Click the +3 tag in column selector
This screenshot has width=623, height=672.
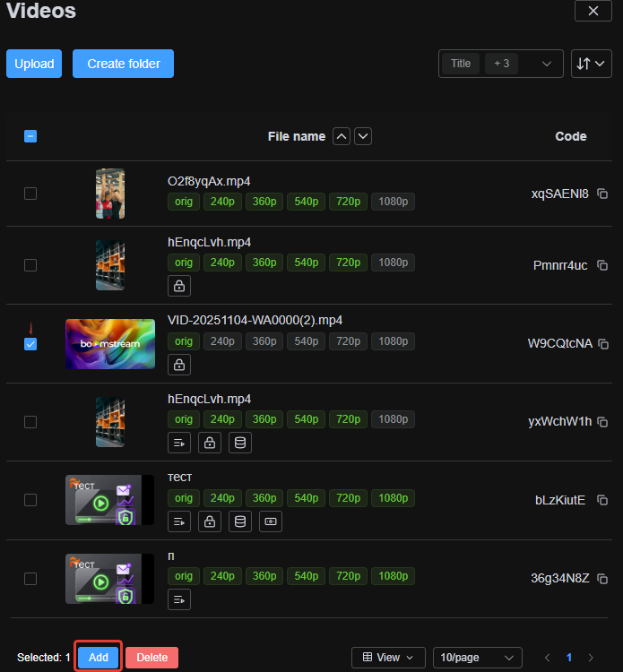(x=501, y=64)
